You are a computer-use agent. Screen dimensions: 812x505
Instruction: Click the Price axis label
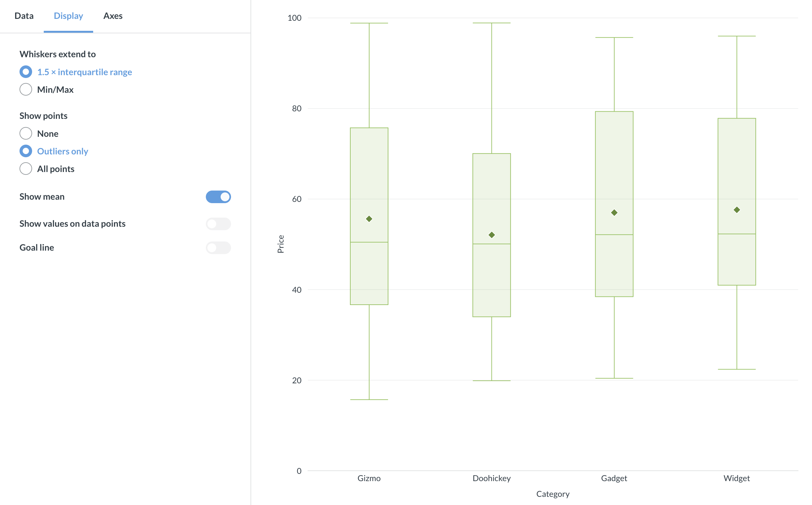point(281,244)
